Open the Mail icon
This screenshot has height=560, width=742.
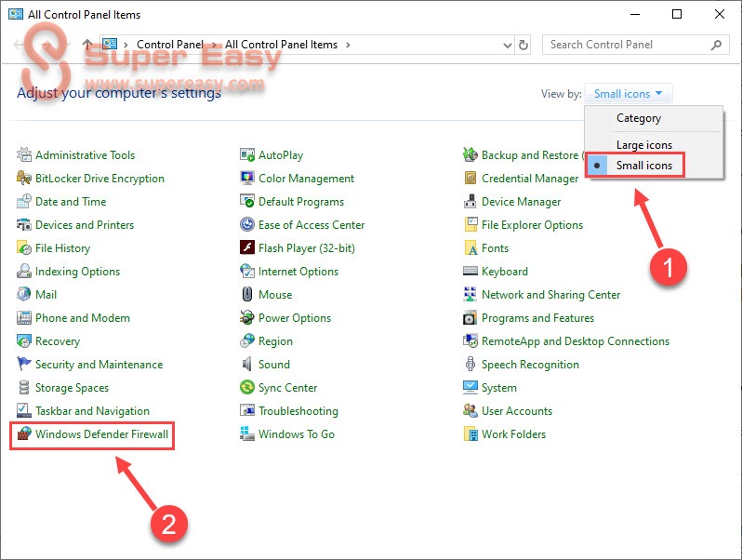tap(24, 294)
